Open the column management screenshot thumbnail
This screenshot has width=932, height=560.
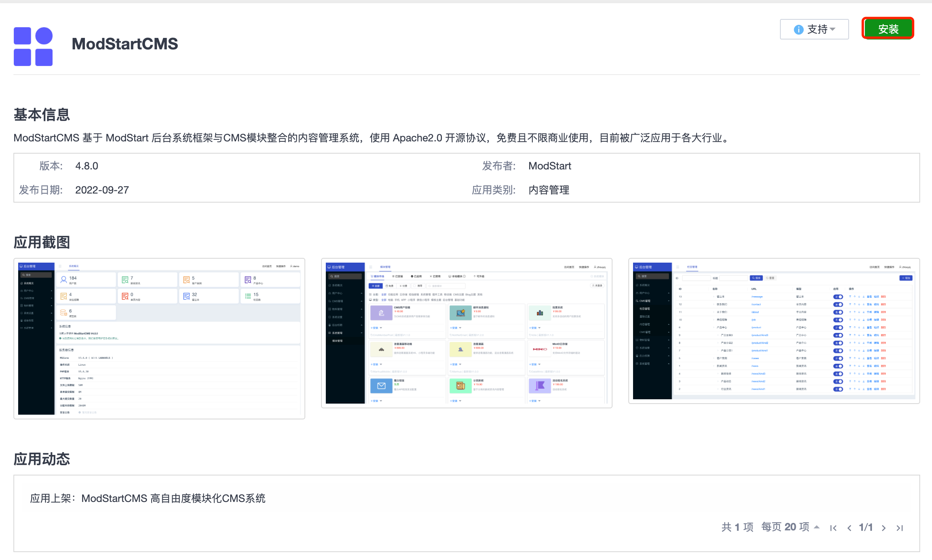pos(774,331)
